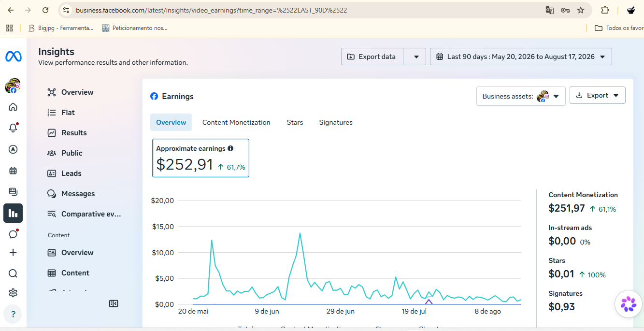This screenshot has width=644, height=331.
Task: Open the Chrome extensions puzzle icon
Action: 605,10
